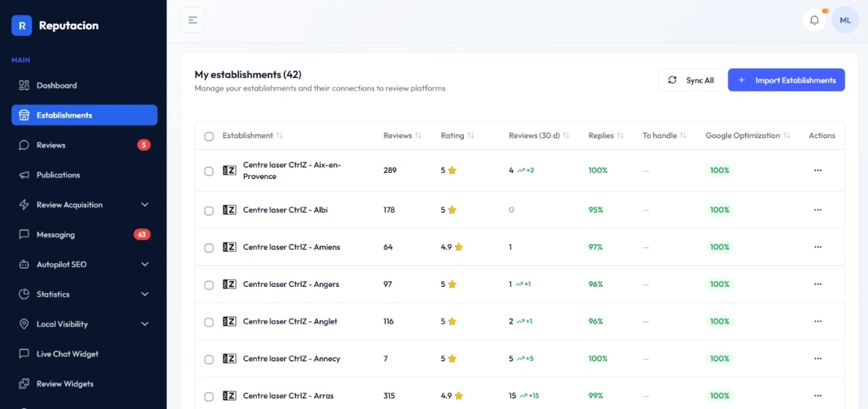Expand the Autopilot SEO submenu chevron
The image size is (868, 409).
pyautogui.click(x=144, y=265)
